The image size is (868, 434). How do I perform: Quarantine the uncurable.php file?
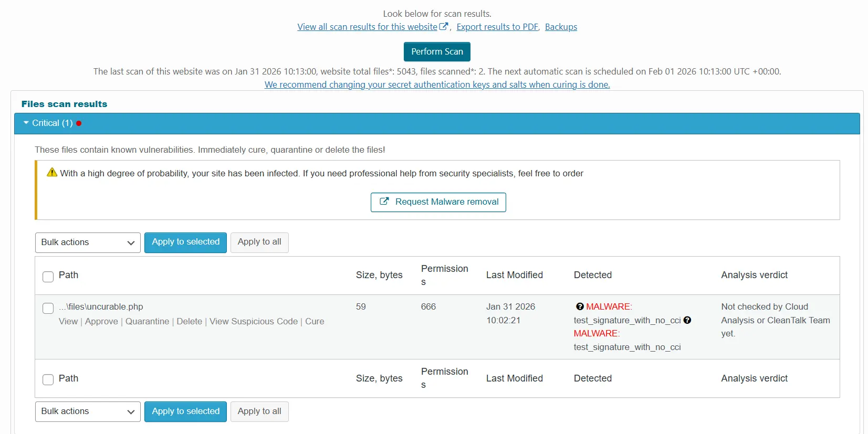(x=147, y=321)
